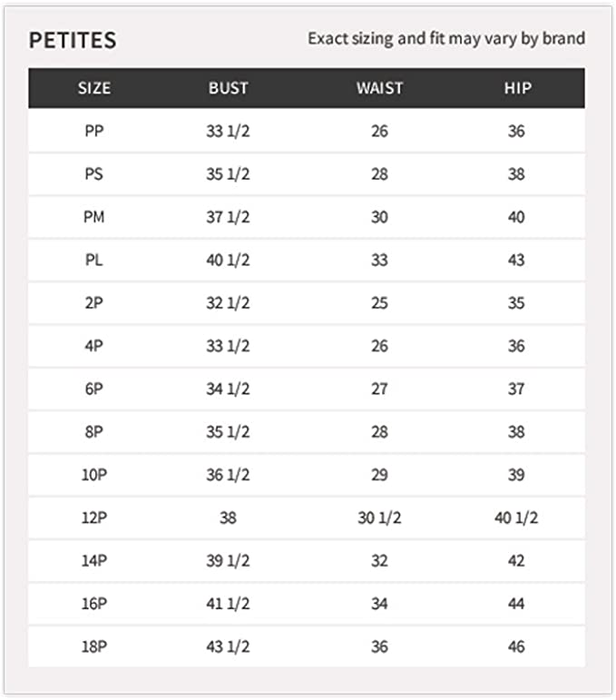Select the 6P size label

[93, 389]
